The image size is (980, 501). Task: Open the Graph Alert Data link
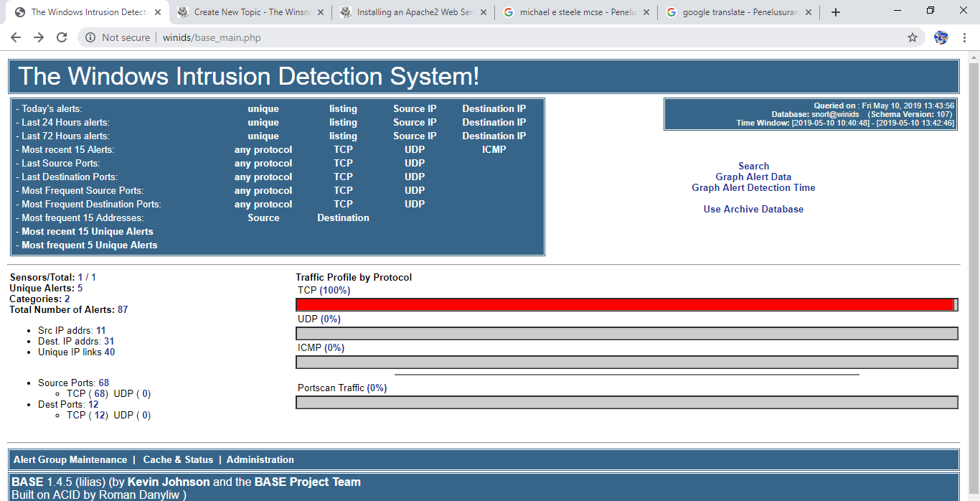click(x=753, y=177)
